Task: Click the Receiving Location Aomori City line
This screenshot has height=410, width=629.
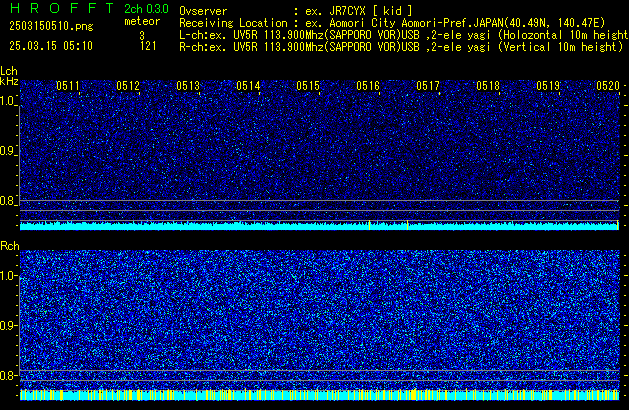Action: [392, 23]
